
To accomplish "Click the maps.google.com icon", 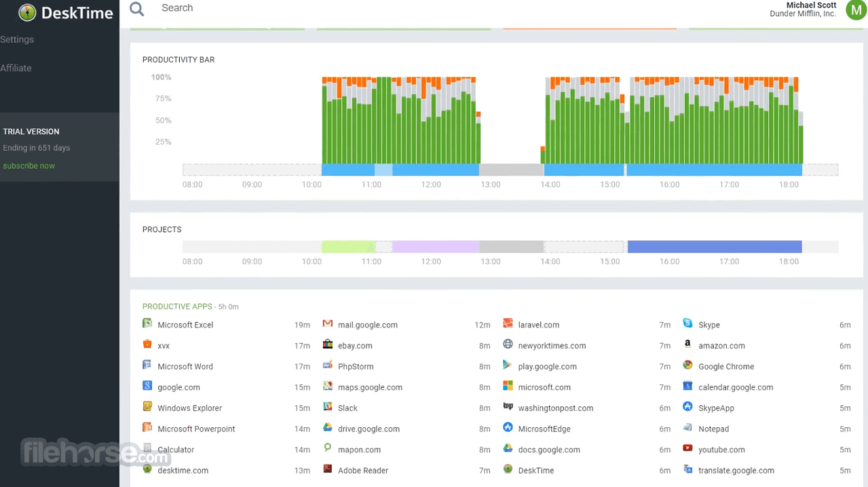I will 328,386.
